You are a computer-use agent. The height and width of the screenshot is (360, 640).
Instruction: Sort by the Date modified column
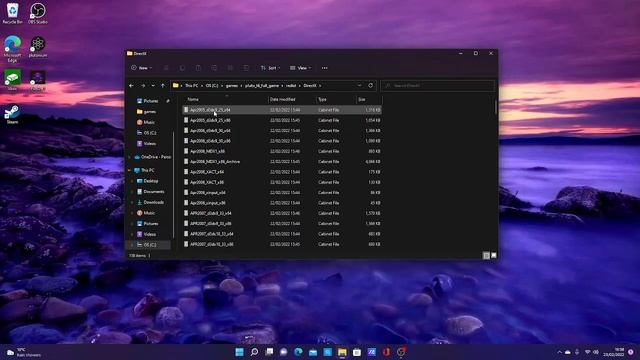click(x=292, y=99)
